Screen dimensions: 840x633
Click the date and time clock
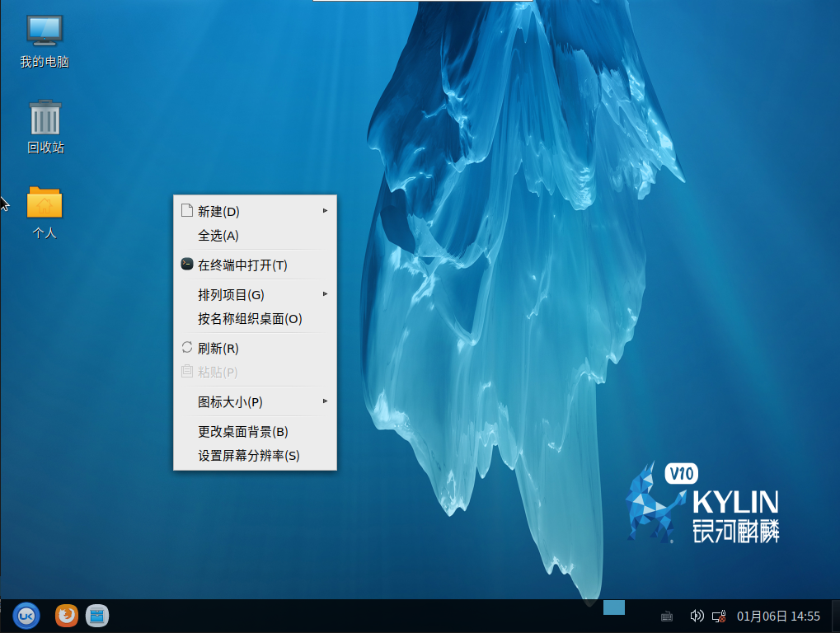[778, 616]
